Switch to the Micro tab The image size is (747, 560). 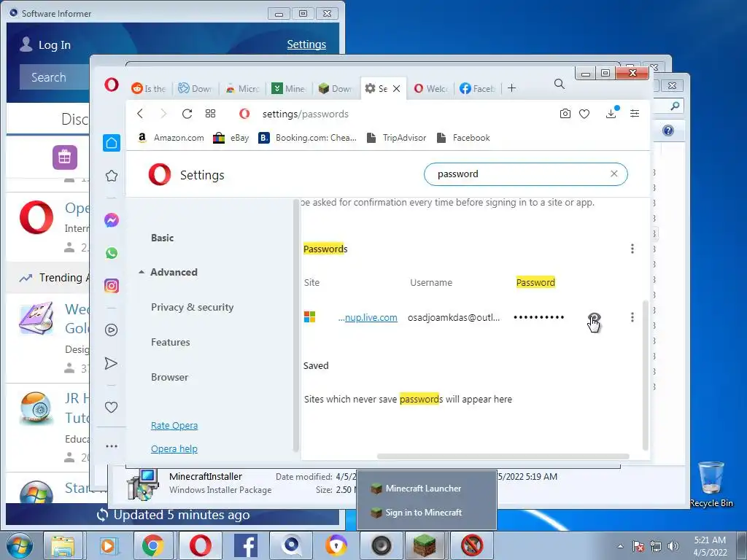pos(242,88)
